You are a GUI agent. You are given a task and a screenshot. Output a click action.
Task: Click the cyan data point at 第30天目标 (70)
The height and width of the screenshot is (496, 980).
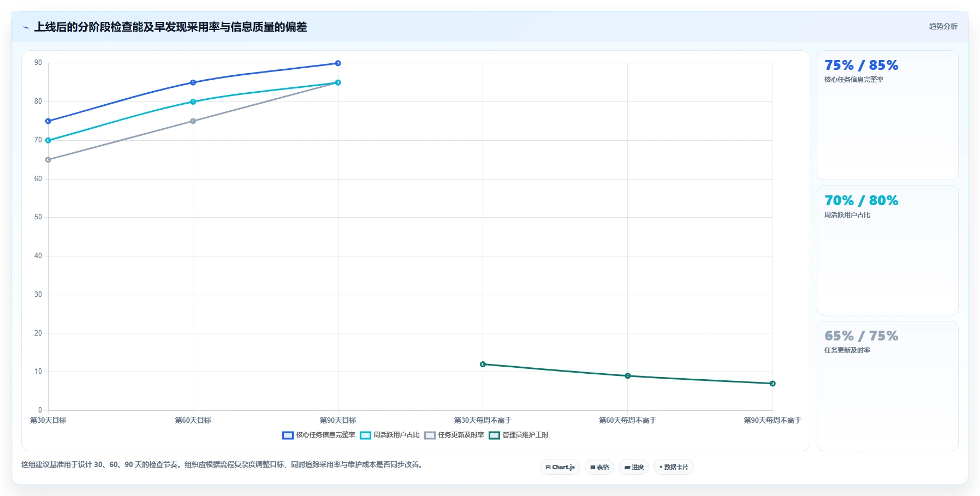click(x=48, y=140)
